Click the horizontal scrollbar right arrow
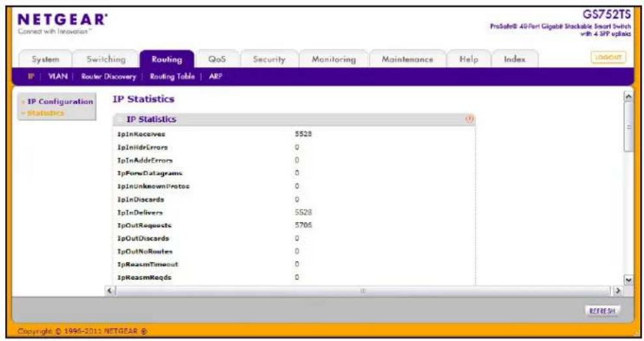 coord(617,290)
